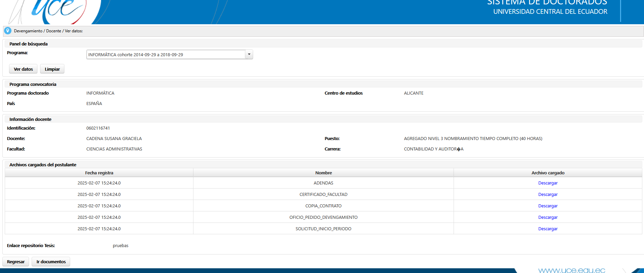Click the ESPAÑA country value

click(94, 104)
